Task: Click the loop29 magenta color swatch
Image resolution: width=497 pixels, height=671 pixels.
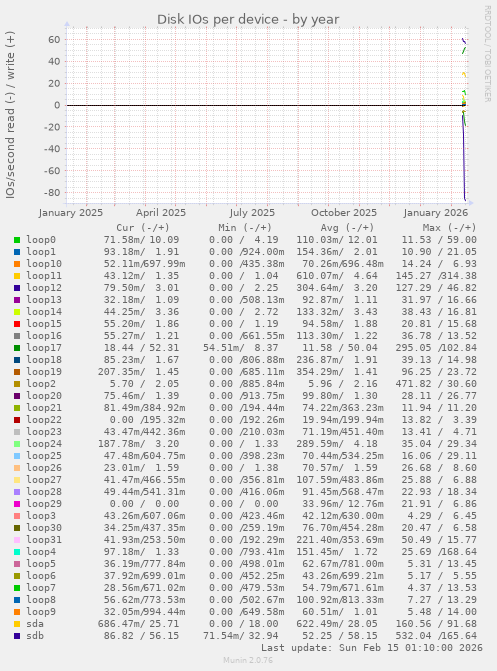Action: pyautogui.click(x=17, y=504)
